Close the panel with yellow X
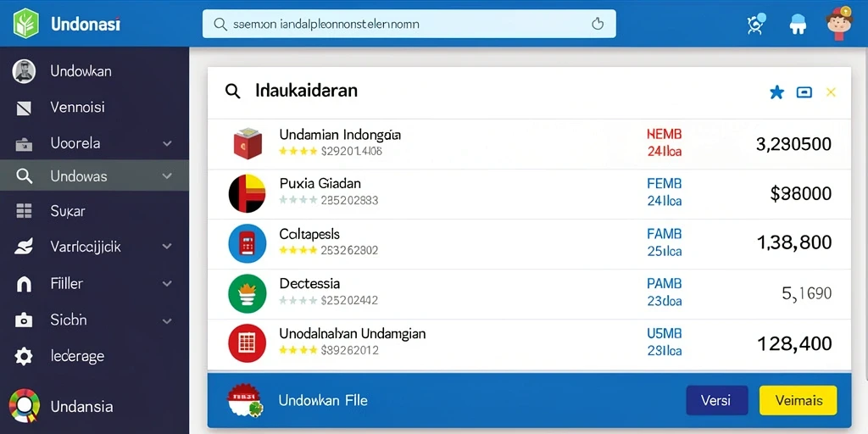 [831, 92]
